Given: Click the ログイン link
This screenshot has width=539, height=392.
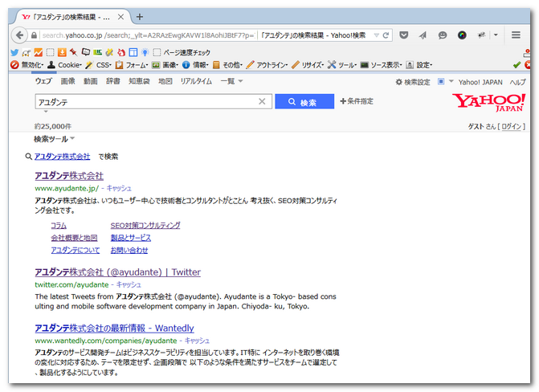Looking at the screenshot, I should 512,127.
